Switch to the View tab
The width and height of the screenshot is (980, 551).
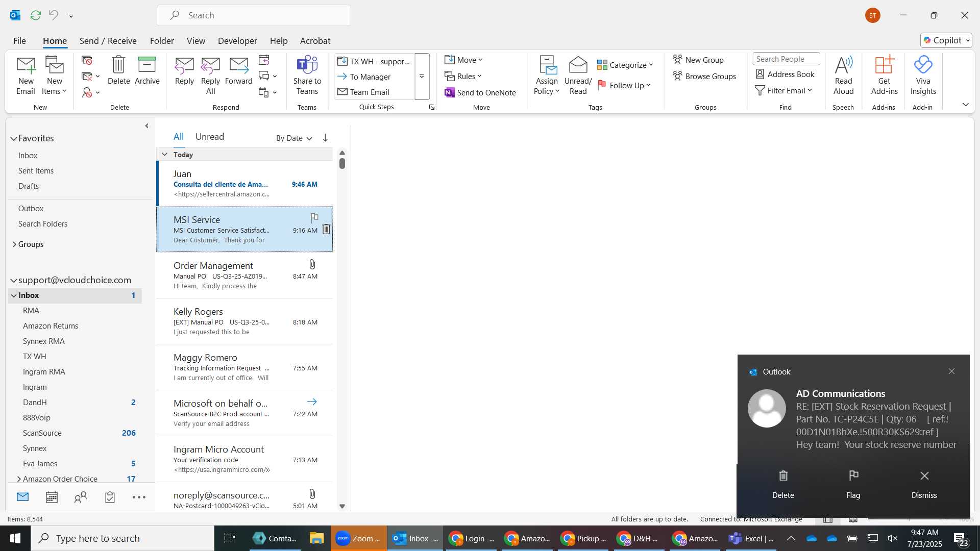[195, 41]
